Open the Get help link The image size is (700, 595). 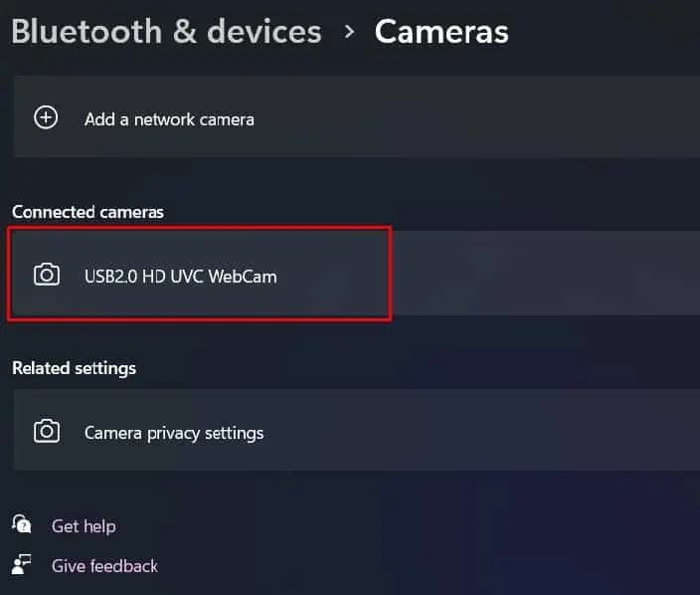[84, 526]
